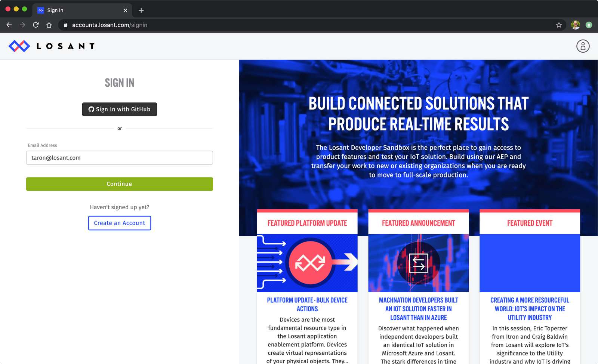Close the Sign In browser tab

coord(125,10)
